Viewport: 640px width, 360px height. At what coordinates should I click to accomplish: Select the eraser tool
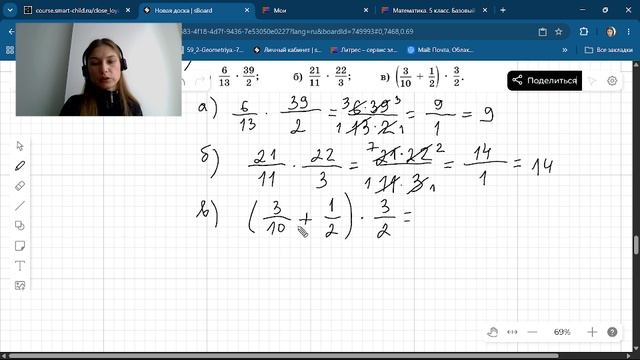20,186
